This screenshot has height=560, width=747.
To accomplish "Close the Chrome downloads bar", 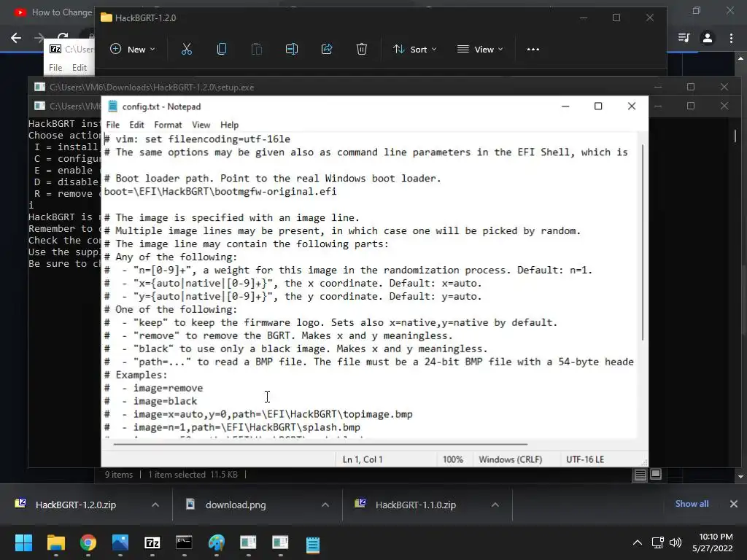I will [x=734, y=504].
